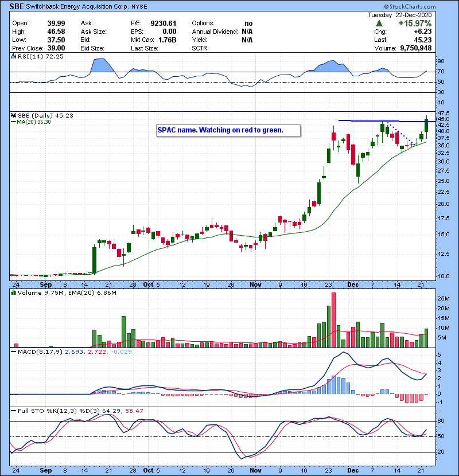This screenshot has height=476, width=459.
Task: Click the RSI(14) 72.25 panel label
Action: click(x=40, y=56)
